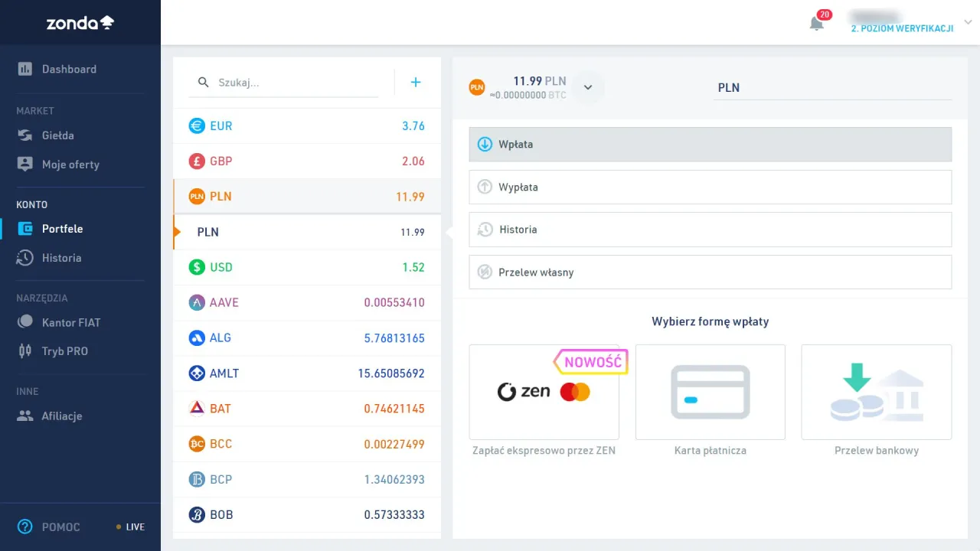Click the zonda logo
Screen dimensions: 980x551
coord(80,23)
